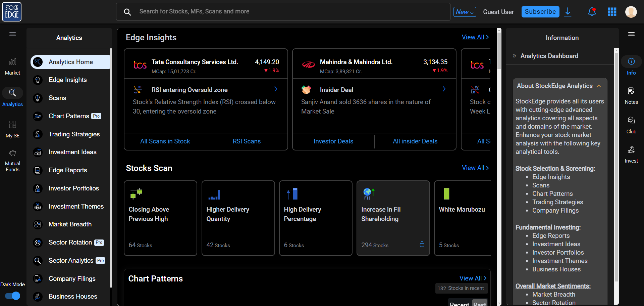Screen dimensions: 644x306
Task: Click the locked padlock on FII Shareholding card
Action: (422, 244)
